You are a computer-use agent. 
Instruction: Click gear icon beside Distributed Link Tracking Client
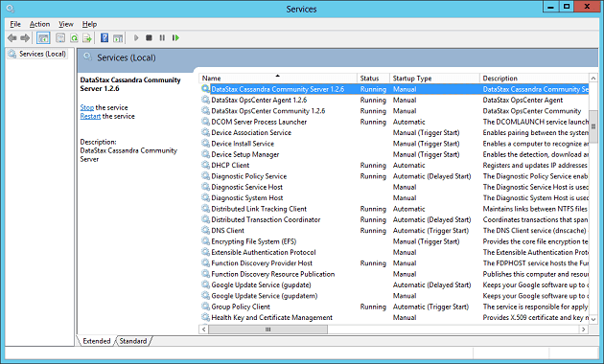tap(206, 209)
